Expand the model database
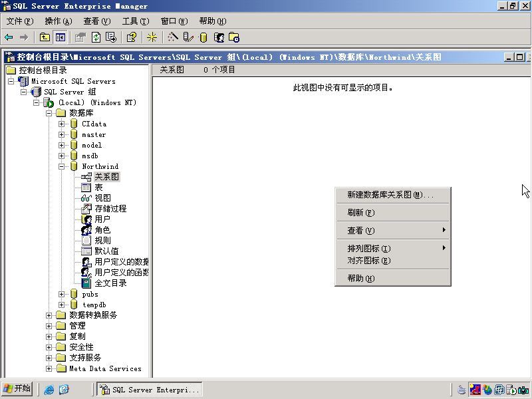The image size is (532, 399). pyautogui.click(x=61, y=145)
